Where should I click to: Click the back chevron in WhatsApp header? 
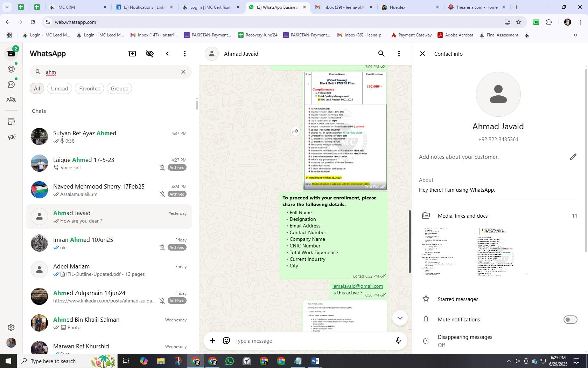click(167, 54)
